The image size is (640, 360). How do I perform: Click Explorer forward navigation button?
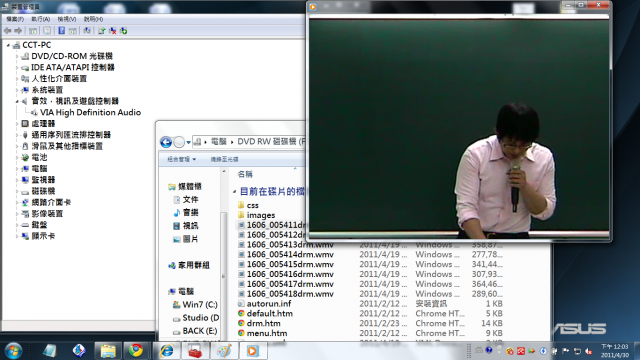179,142
